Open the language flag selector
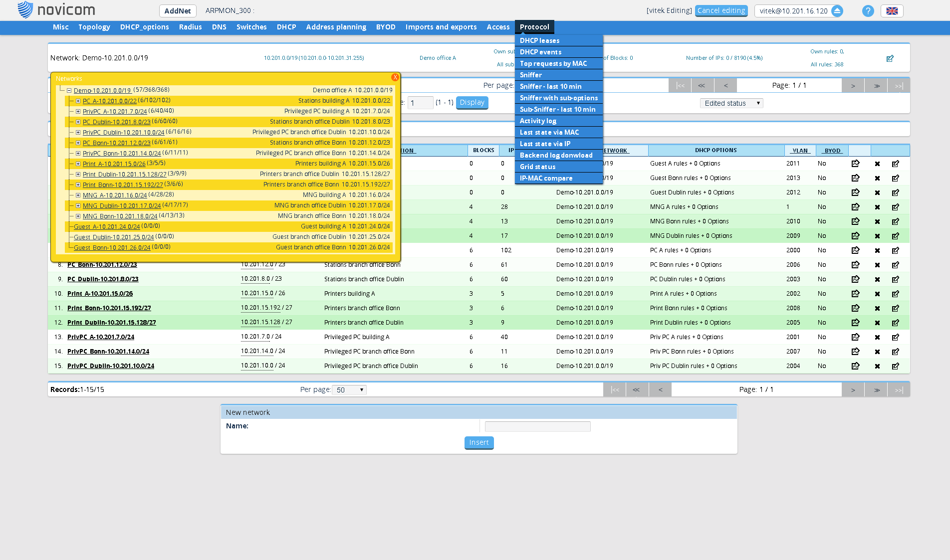The image size is (950, 560). coord(892,11)
